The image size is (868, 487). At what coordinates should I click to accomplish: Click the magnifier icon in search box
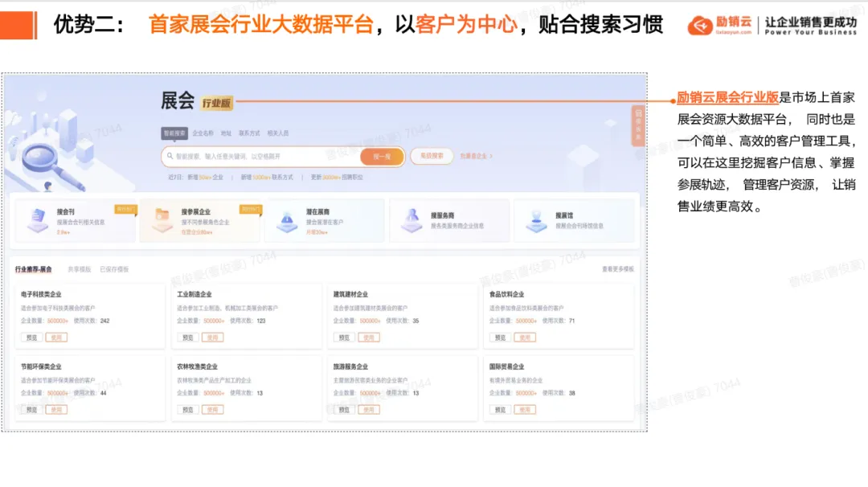pos(170,156)
